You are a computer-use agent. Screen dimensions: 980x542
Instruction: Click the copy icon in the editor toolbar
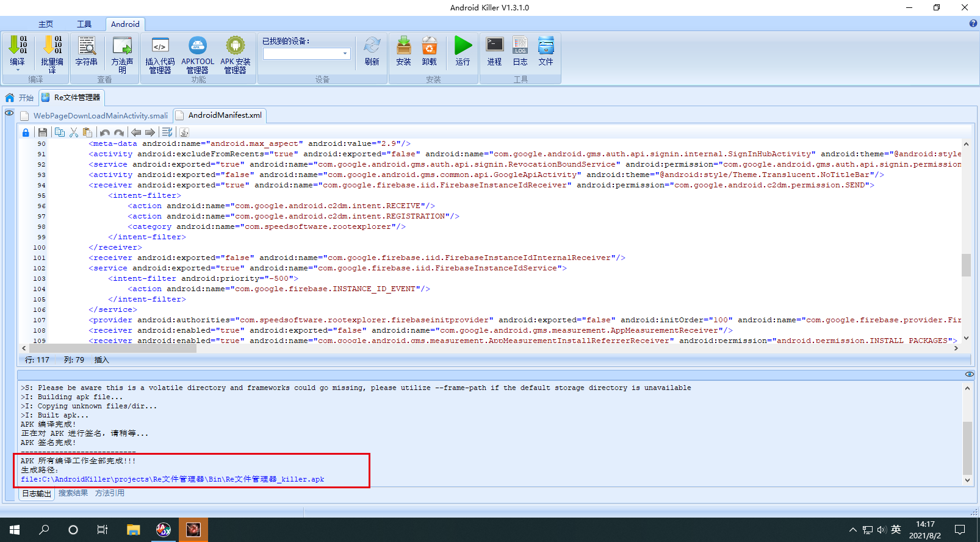click(x=59, y=132)
